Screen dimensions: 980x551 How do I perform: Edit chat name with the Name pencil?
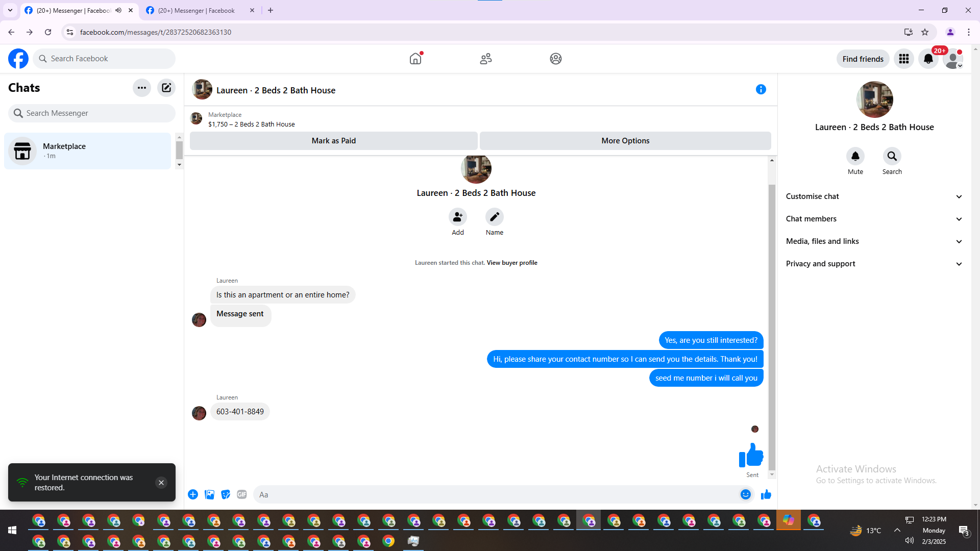(495, 217)
